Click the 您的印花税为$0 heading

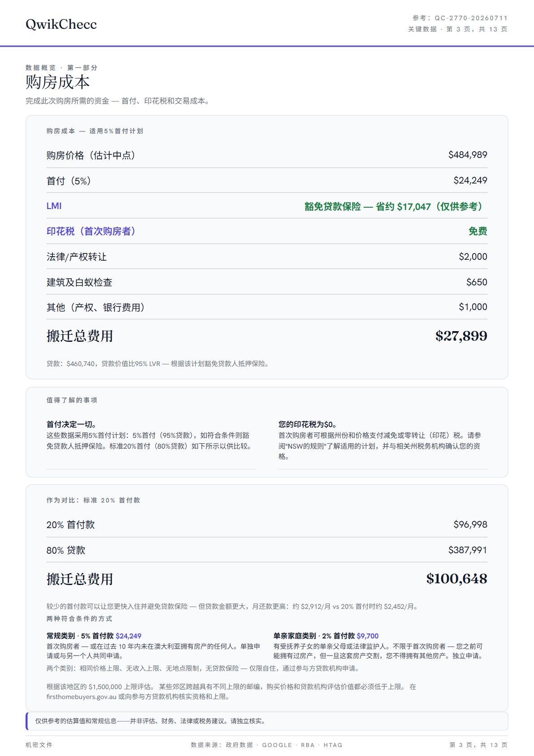click(x=308, y=424)
